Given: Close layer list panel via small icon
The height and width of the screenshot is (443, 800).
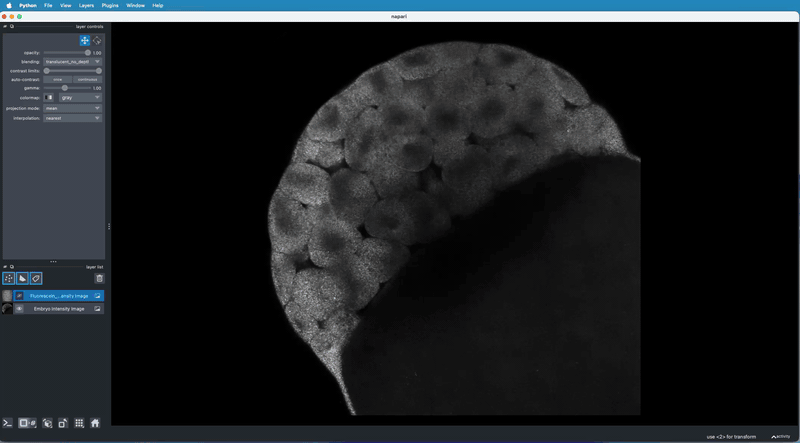Looking at the screenshot, I should click(x=5, y=266).
